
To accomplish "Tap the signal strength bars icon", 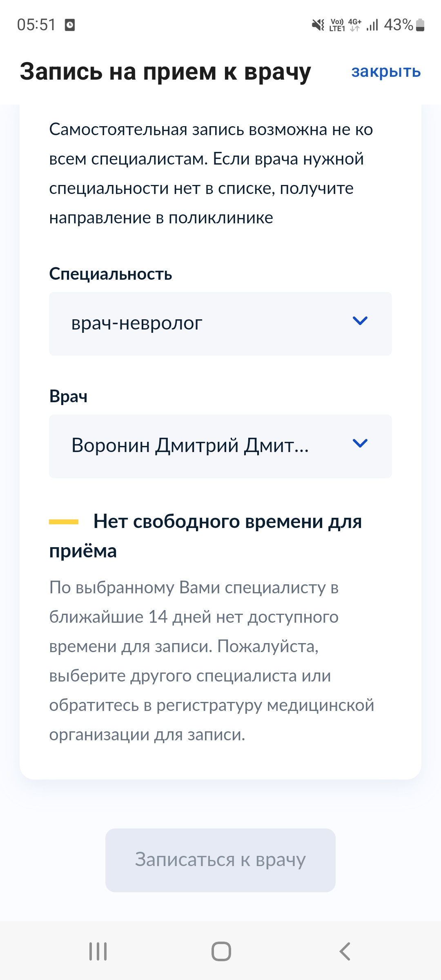I will (372, 25).
